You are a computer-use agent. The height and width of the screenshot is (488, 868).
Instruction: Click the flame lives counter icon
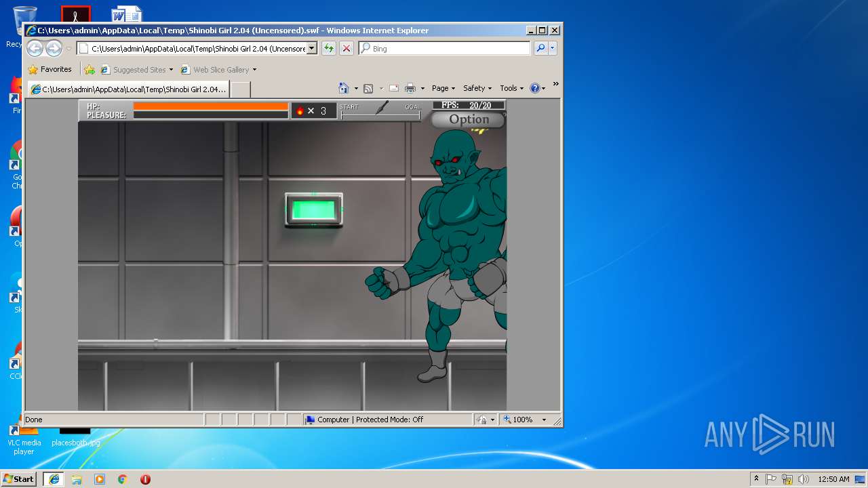(x=300, y=110)
